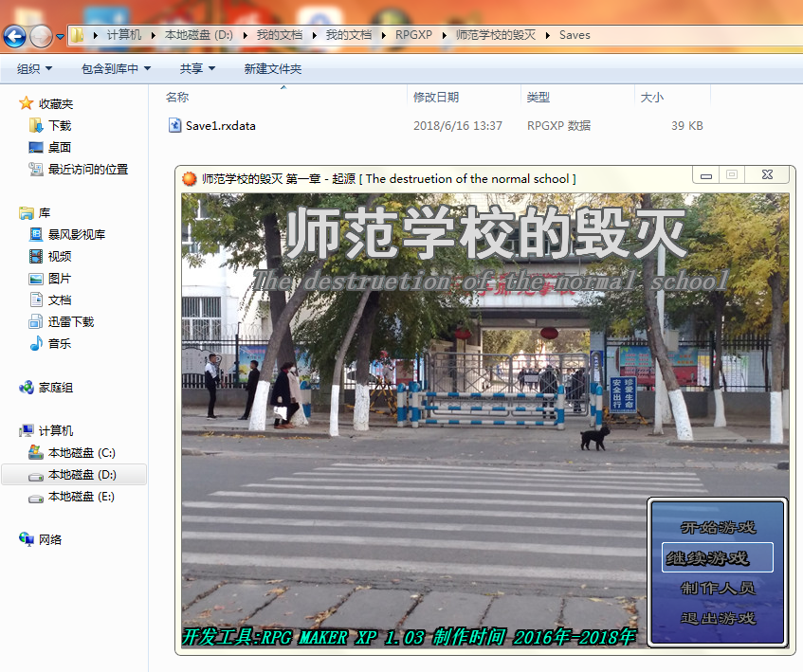Click the 库 libraries icon
803x672 pixels.
[x=27, y=213]
